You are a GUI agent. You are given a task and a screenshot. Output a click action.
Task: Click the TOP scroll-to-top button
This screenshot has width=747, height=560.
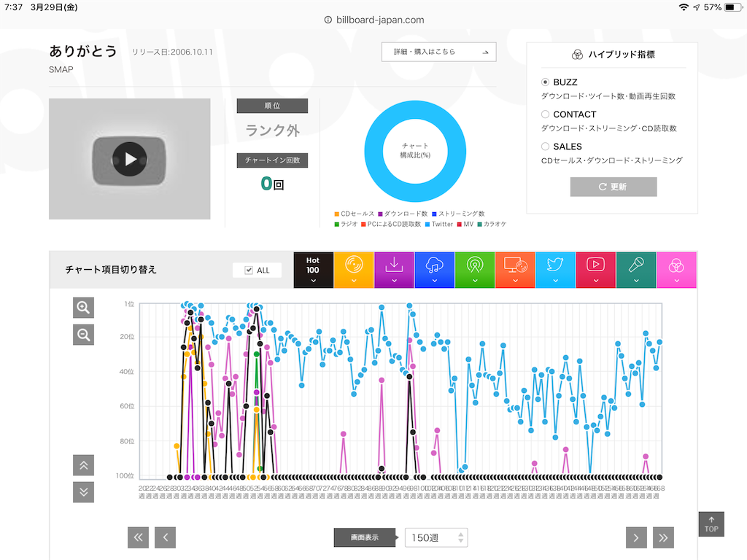(711, 524)
